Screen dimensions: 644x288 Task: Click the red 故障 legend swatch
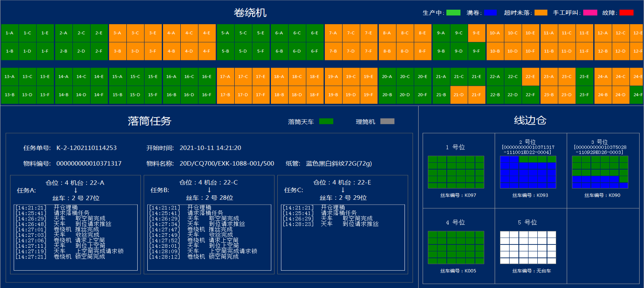click(626, 12)
